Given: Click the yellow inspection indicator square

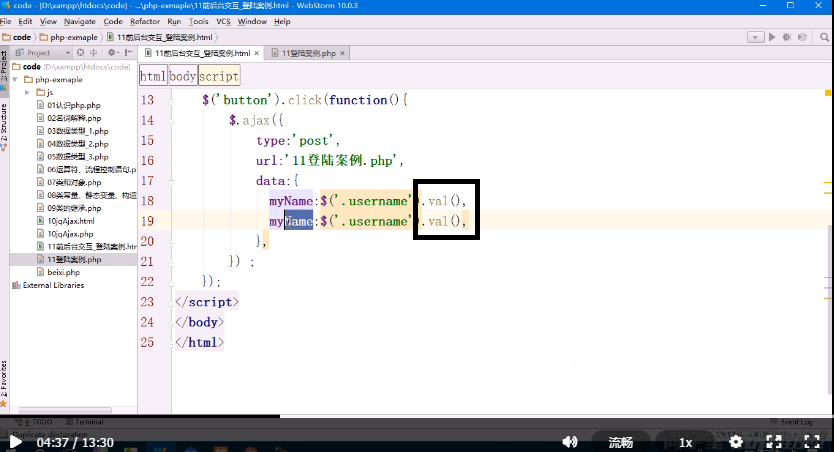Looking at the screenshot, I should point(828,93).
